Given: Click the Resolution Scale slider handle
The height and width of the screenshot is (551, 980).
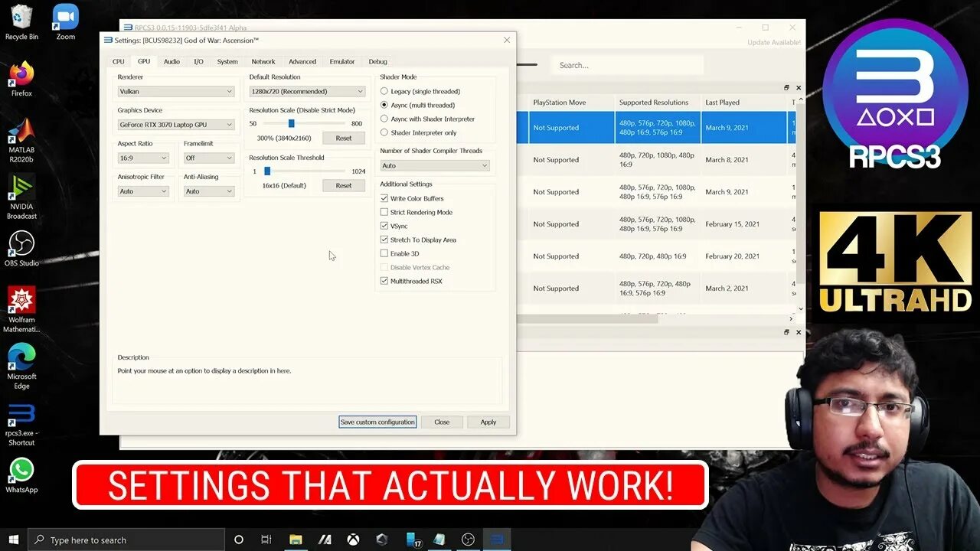Looking at the screenshot, I should pyautogui.click(x=291, y=123).
